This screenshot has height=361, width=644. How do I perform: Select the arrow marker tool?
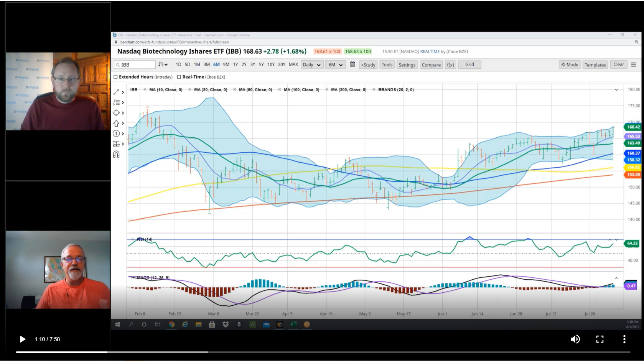[x=116, y=123]
